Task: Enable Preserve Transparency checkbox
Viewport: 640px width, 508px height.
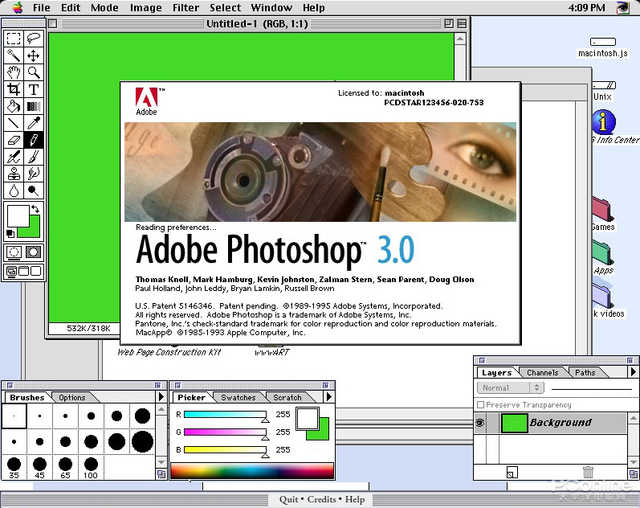Action: pos(481,405)
